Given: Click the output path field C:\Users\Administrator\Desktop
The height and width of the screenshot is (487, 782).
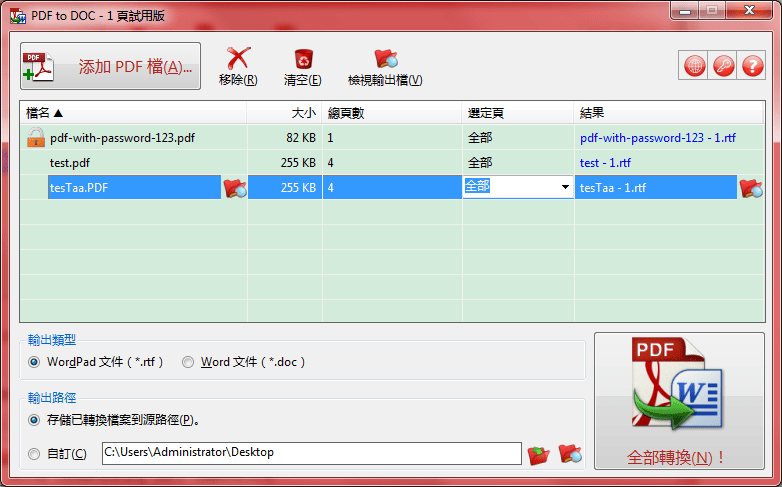Looking at the screenshot, I should tap(312, 453).
